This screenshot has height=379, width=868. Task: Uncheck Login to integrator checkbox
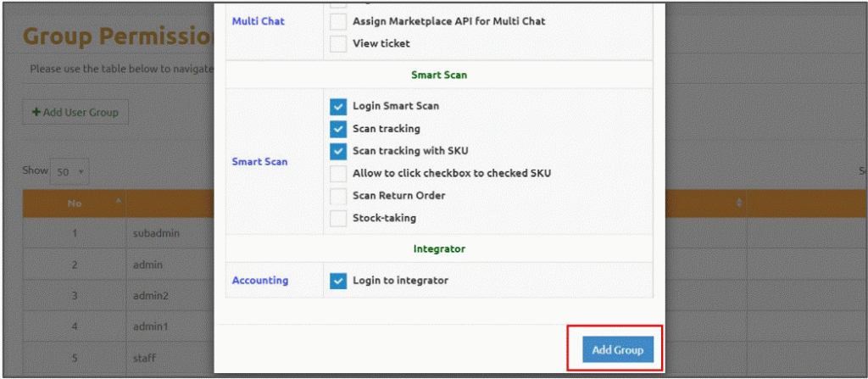pos(338,281)
